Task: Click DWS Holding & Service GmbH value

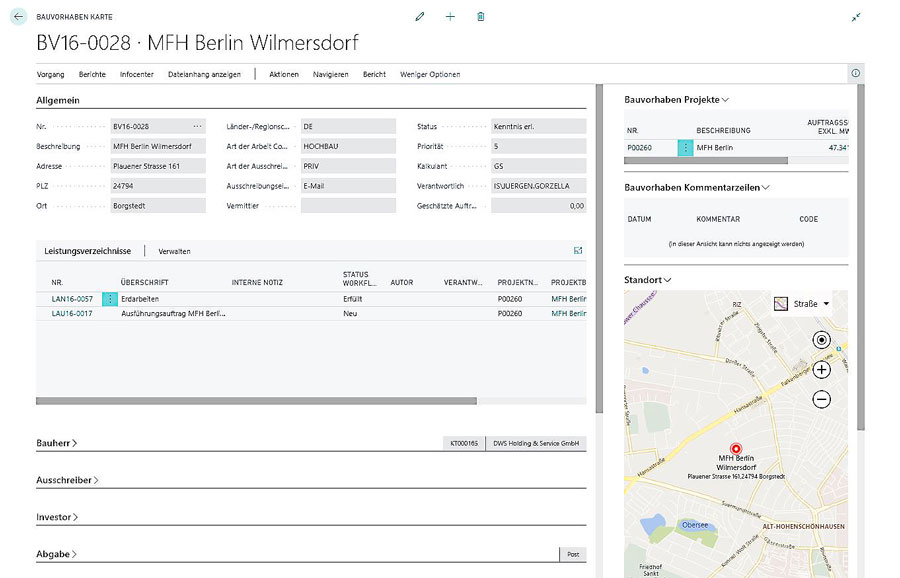Action: pos(536,443)
